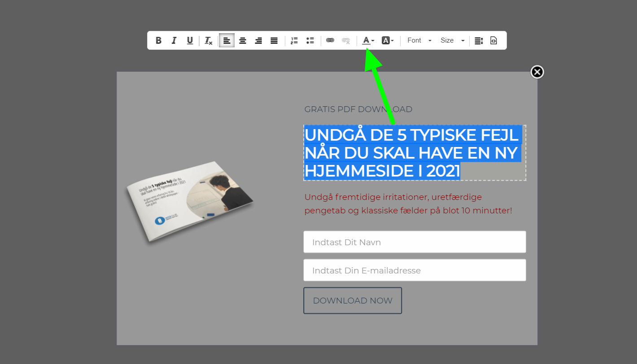Toggle italic formatting on selected headline
Image resolution: width=637 pixels, height=364 pixels.
click(x=174, y=40)
